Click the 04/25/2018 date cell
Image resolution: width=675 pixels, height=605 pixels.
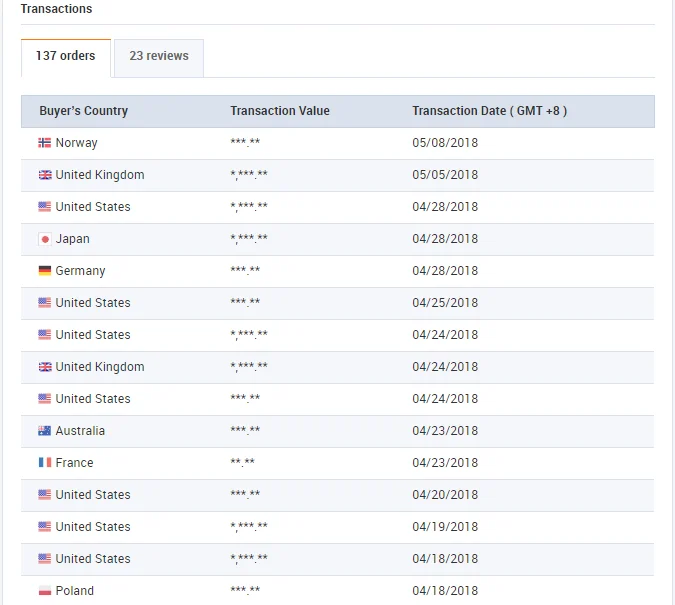tap(445, 303)
